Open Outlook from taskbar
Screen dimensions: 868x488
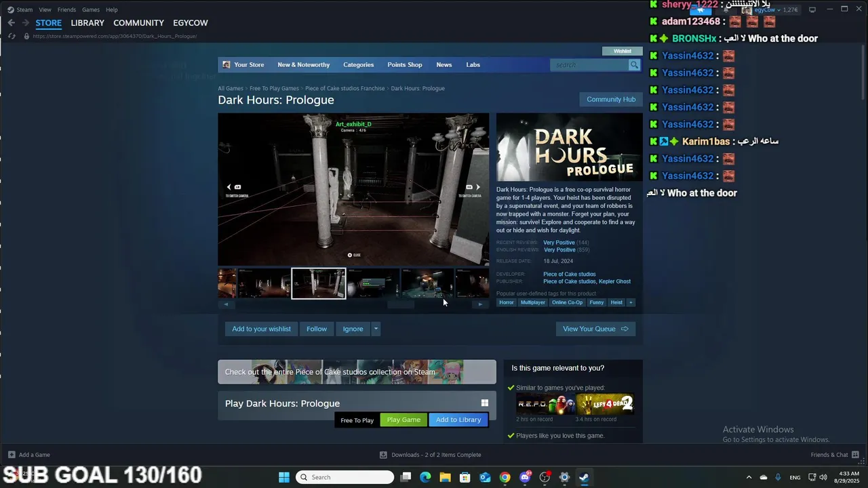[485, 477]
